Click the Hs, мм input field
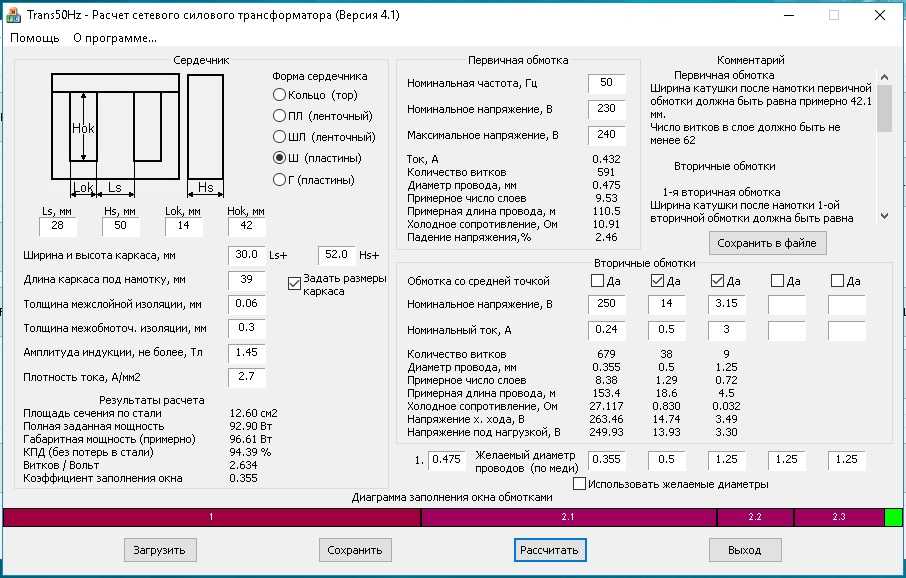This screenshot has height=578, width=906. pos(120,226)
